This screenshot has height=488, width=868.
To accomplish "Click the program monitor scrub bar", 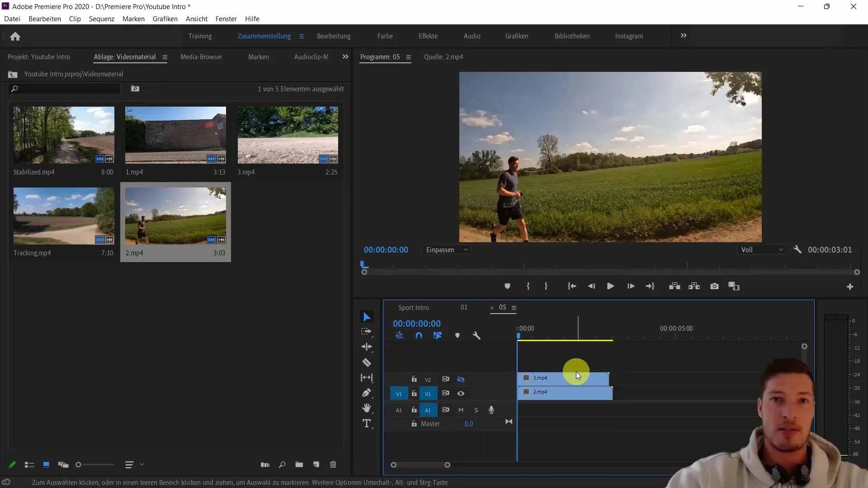I will [x=610, y=272].
